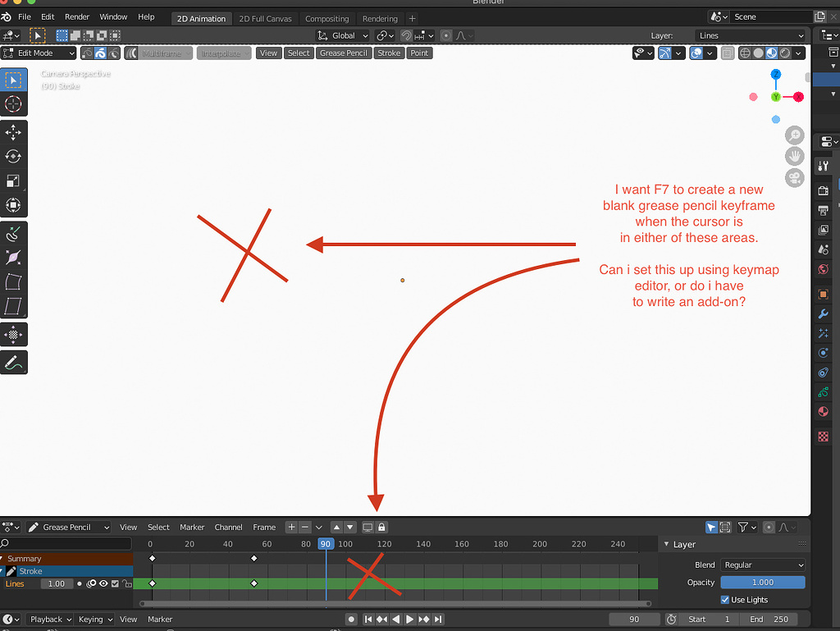The width and height of the screenshot is (840, 631).
Task: Toggle stroke select mode in header
Action: pyautogui.click(x=100, y=53)
